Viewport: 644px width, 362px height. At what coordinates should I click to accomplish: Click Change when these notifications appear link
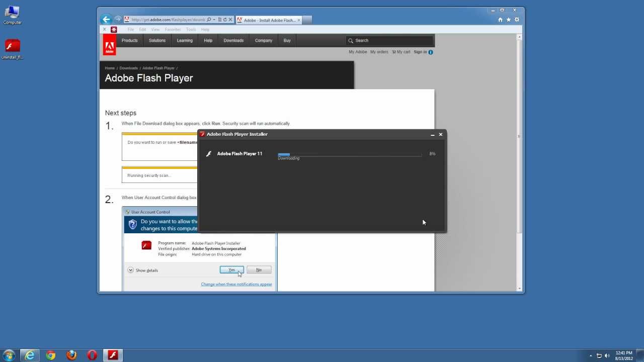pyautogui.click(x=236, y=285)
